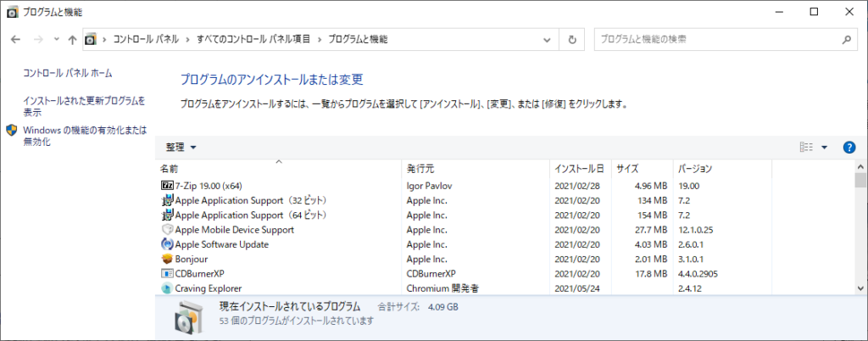The height and width of the screenshot is (341, 868).
Task: Select Apple Application Support (32 ビット) icon
Action: 167,200
